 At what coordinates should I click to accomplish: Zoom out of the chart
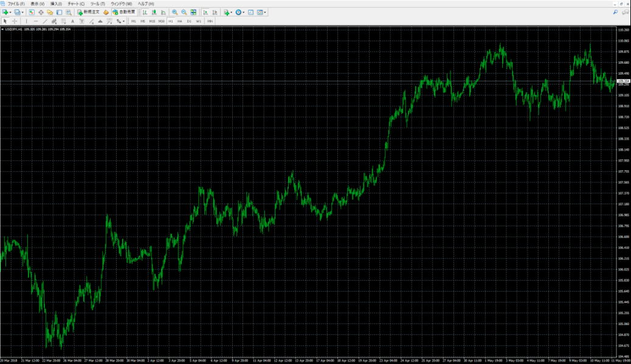pyautogui.click(x=184, y=12)
